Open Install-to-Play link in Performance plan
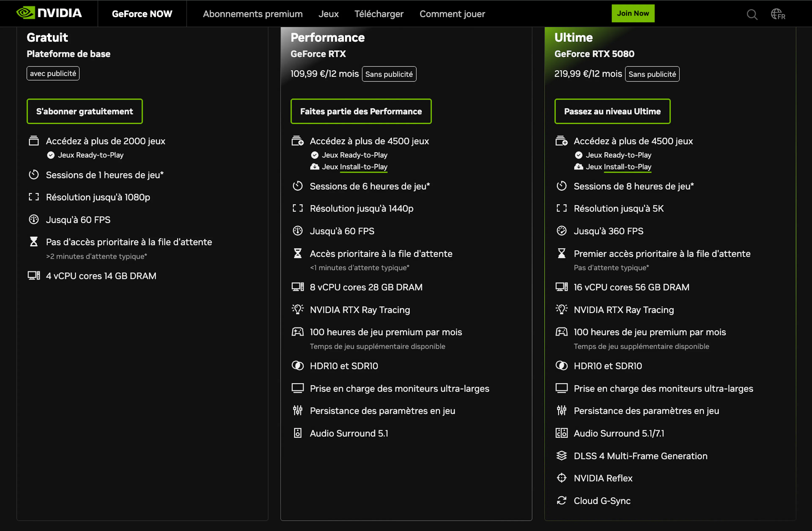 coord(364,167)
